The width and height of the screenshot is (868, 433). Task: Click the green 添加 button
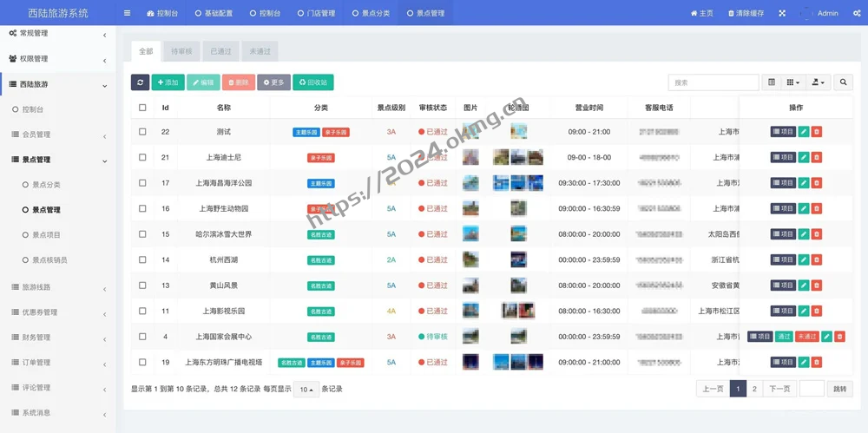point(168,82)
